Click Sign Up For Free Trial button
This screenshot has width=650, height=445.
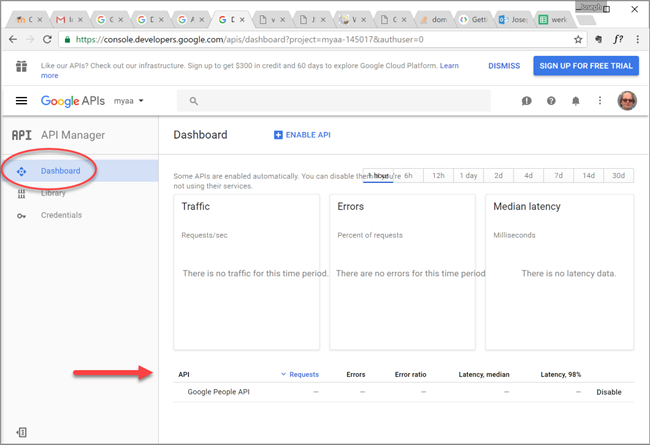(586, 66)
